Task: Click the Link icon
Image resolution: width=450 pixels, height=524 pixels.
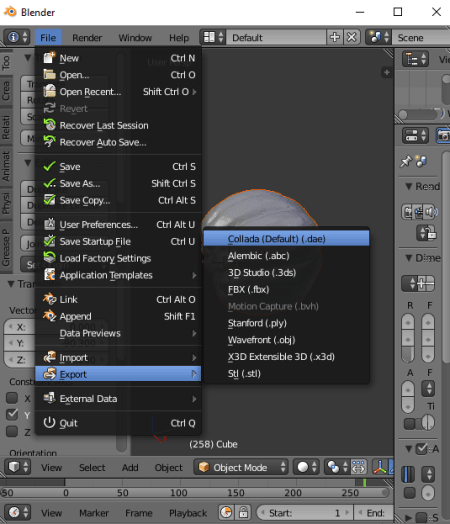Action: click(49, 299)
